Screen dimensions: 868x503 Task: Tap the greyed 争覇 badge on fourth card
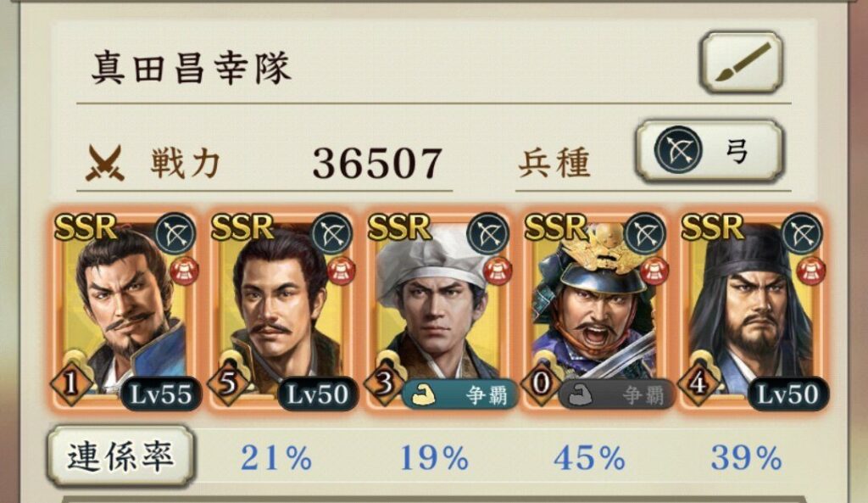(617, 395)
